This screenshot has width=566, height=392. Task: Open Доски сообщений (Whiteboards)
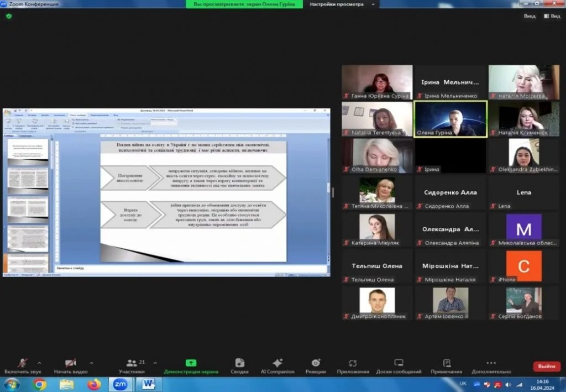(x=399, y=363)
